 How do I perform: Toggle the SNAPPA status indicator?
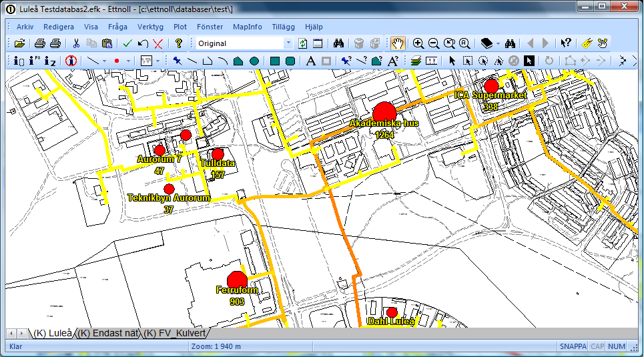tap(573, 346)
